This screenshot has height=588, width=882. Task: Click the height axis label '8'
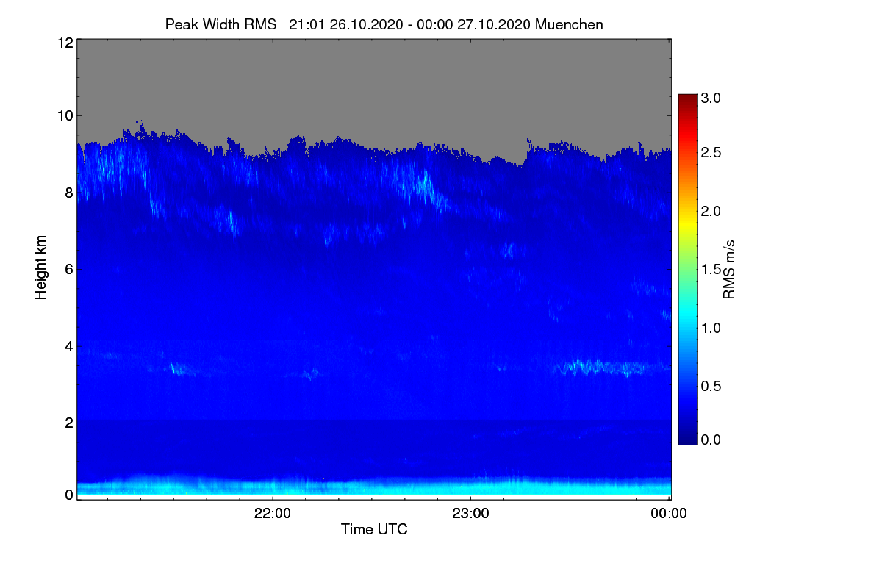pyautogui.click(x=69, y=193)
